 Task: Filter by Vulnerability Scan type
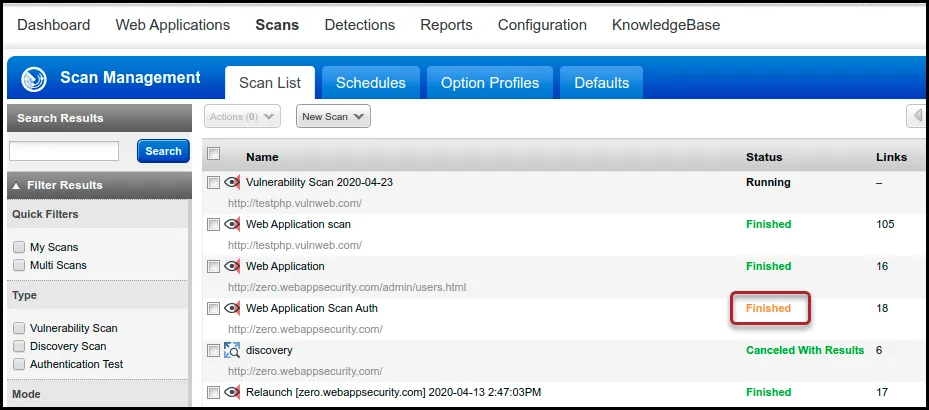click(x=19, y=328)
